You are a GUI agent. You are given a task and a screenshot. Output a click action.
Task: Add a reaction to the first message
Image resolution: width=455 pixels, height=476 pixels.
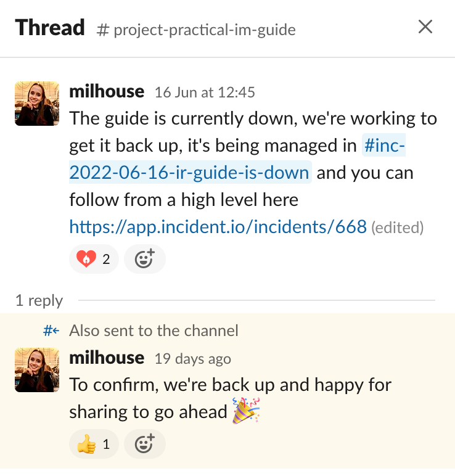(x=145, y=259)
